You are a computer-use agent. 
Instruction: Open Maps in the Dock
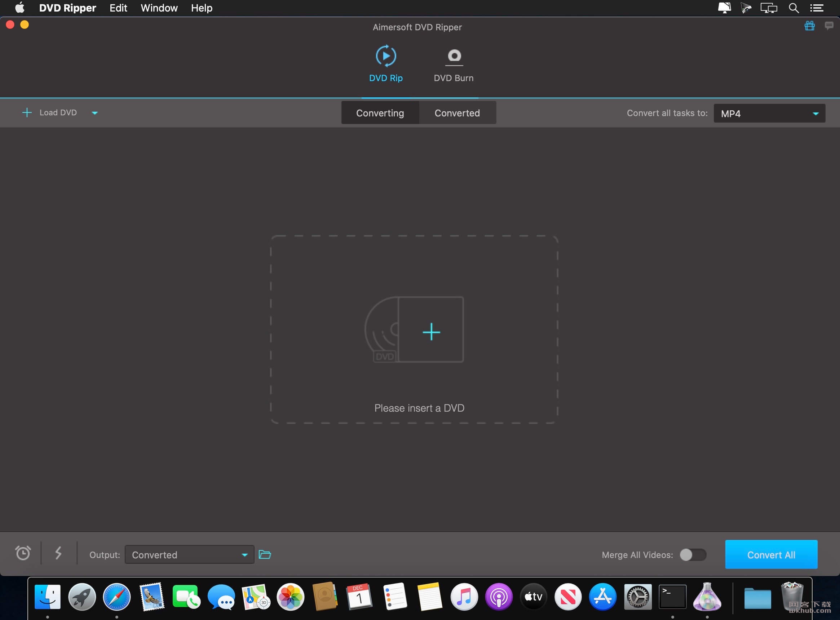point(256,597)
